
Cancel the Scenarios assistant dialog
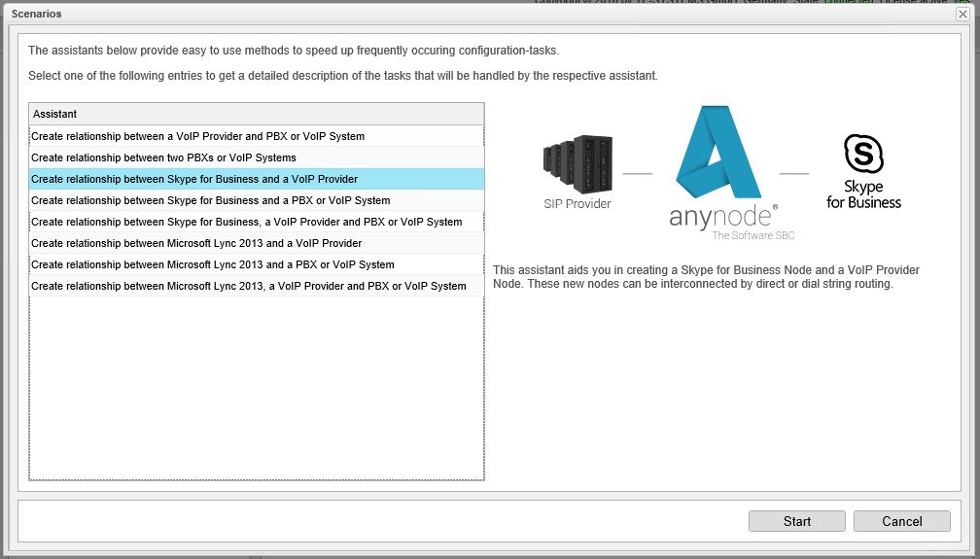tap(901, 521)
